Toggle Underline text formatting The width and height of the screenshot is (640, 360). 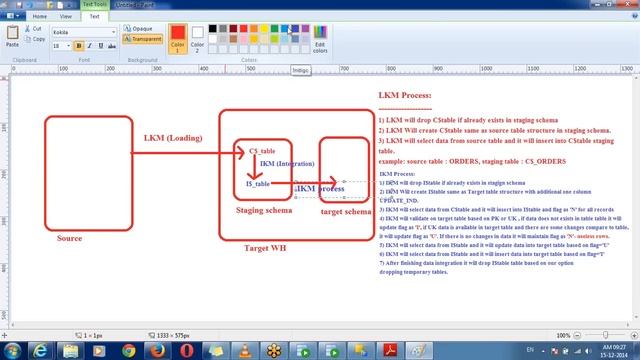(100, 46)
